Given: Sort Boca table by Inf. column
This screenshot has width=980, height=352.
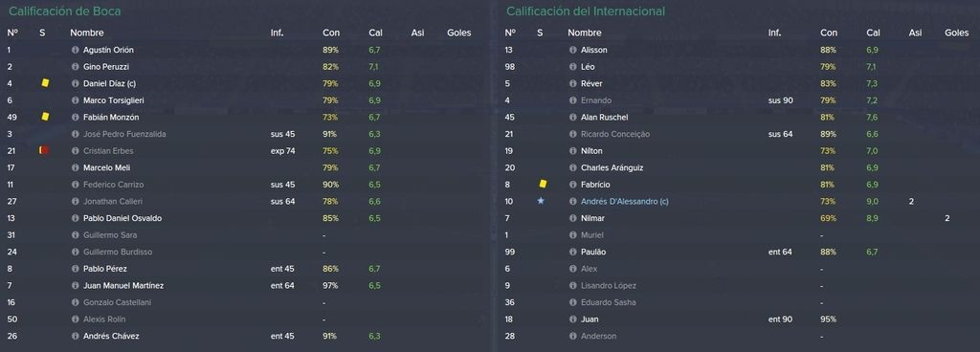Looking at the screenshot, I should pos(277,33).
